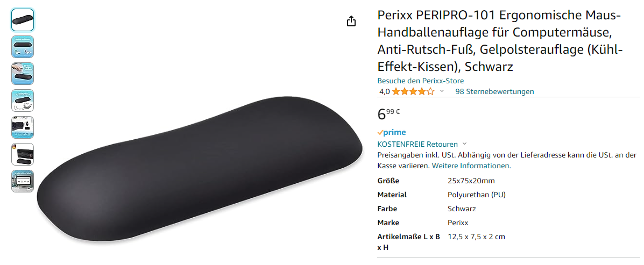Open the 98 Sternebewertungen reviews link
644x265 pixels.
494,91
